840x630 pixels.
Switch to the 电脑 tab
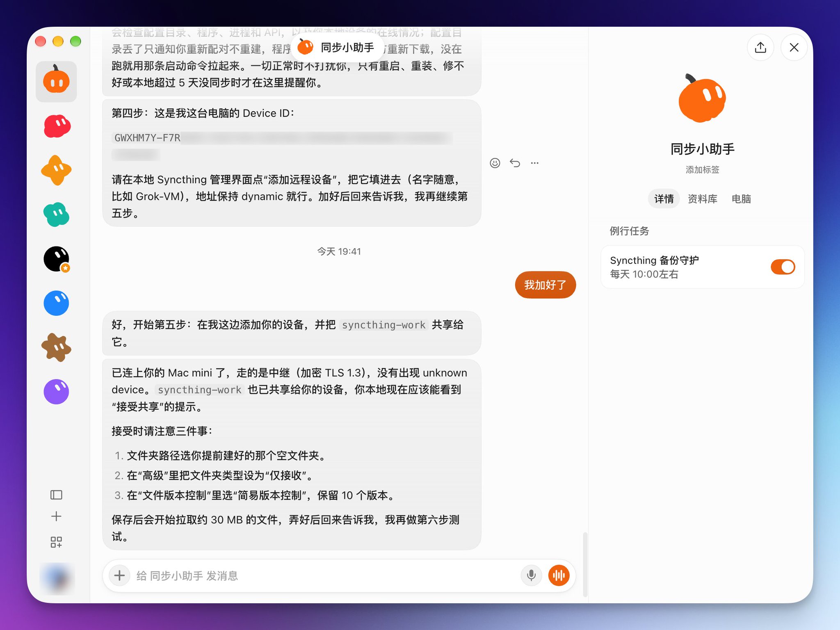coord(741,199)
